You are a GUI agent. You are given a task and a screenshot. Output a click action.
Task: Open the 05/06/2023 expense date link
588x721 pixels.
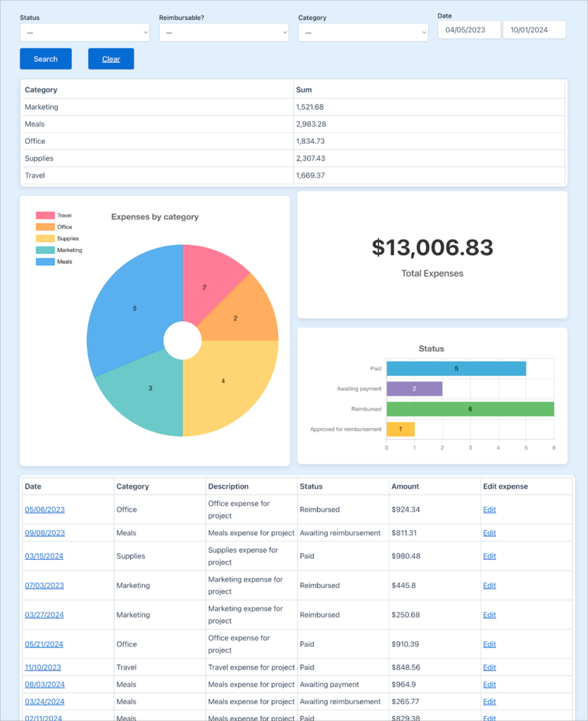(x=44, y=509)
